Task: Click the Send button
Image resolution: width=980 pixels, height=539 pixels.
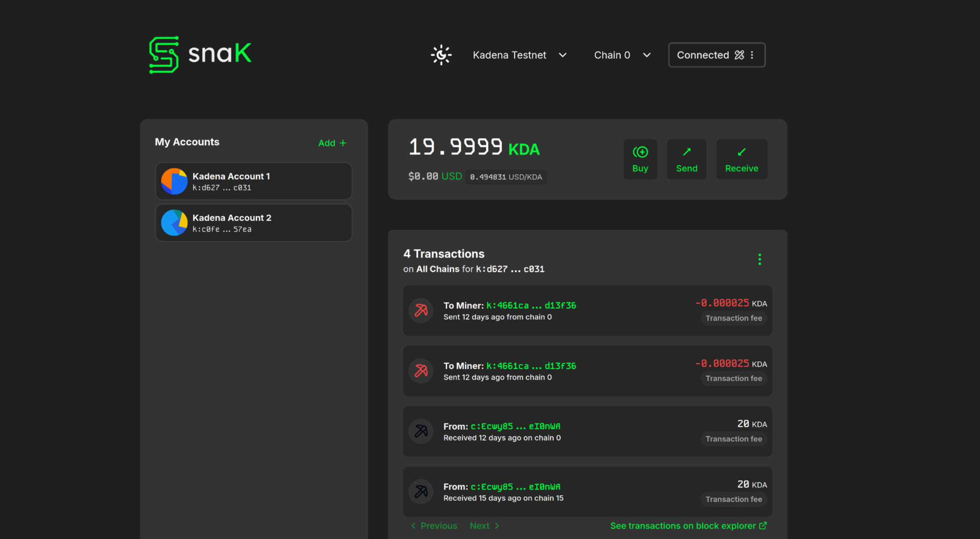Action: pos(687,159)
